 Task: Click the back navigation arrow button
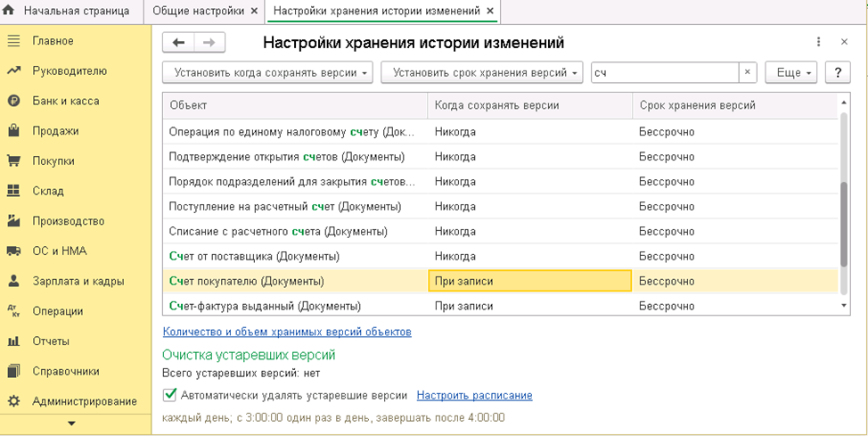pos(179,43)
